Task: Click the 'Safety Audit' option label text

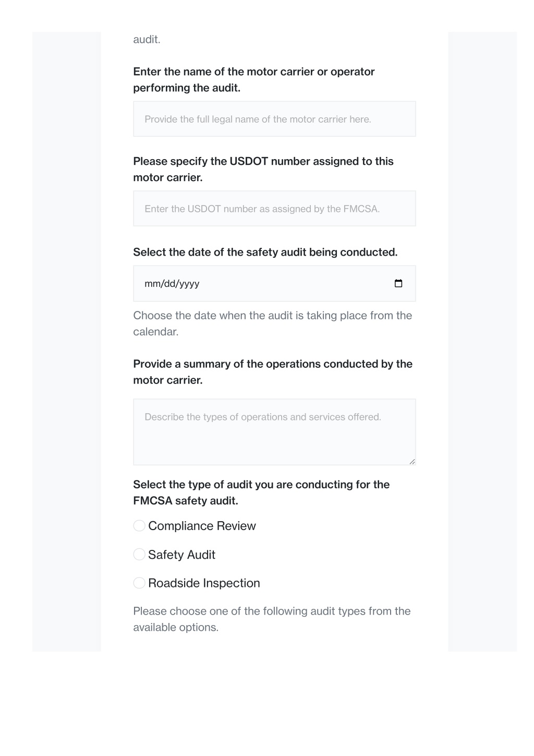Action: [x=181, y=555]
